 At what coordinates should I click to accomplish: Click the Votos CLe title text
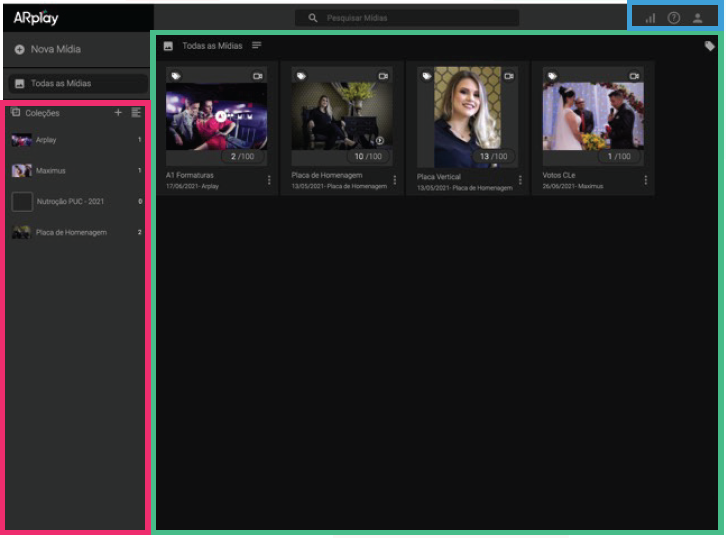coord(559,175)
